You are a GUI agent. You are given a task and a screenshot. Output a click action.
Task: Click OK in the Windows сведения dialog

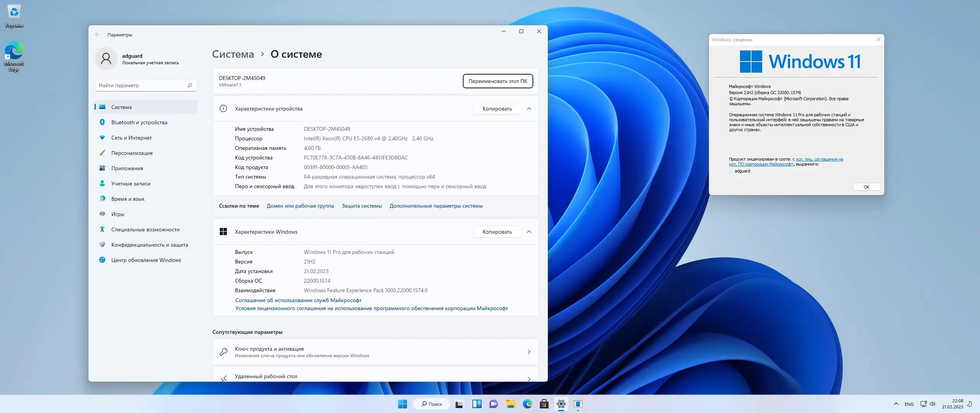tap(867, 187)
